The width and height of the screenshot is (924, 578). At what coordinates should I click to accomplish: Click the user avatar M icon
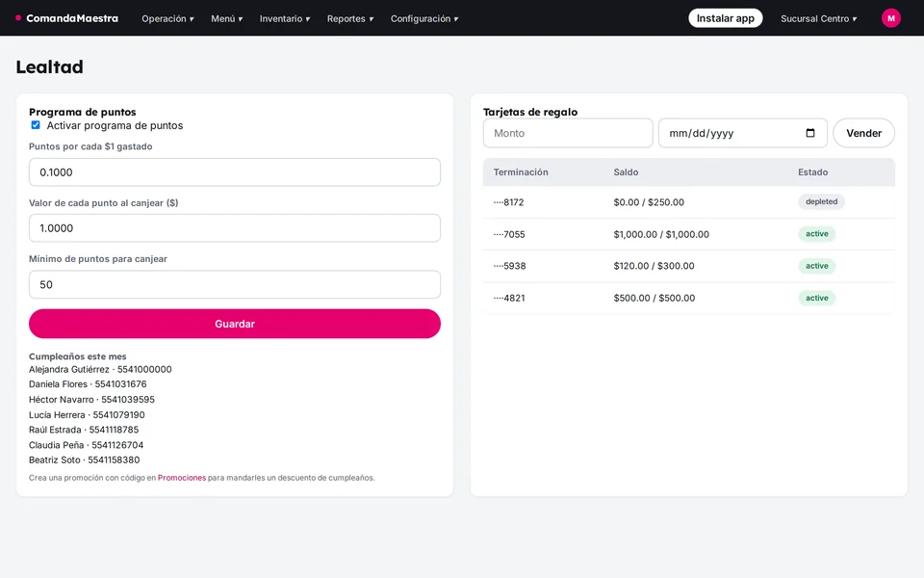pos(891,18)
